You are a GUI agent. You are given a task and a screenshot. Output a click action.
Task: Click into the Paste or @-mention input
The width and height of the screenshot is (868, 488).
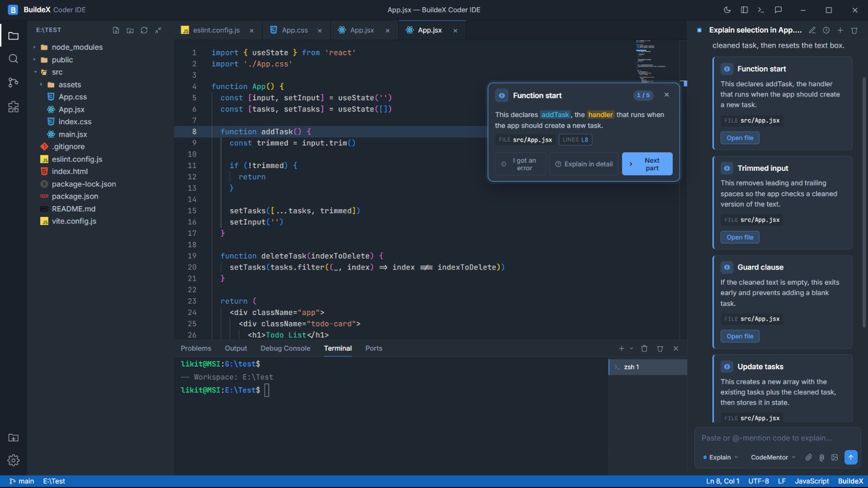click(x=777, y=438)
